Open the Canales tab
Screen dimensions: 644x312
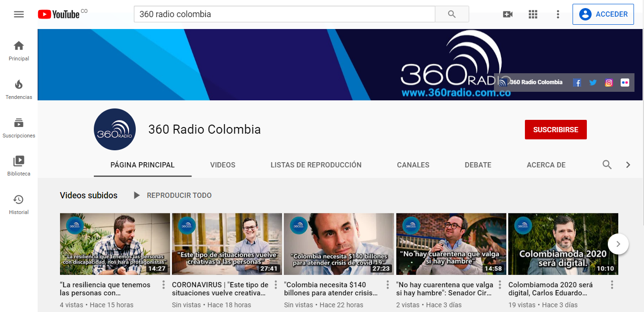[413, 165]
